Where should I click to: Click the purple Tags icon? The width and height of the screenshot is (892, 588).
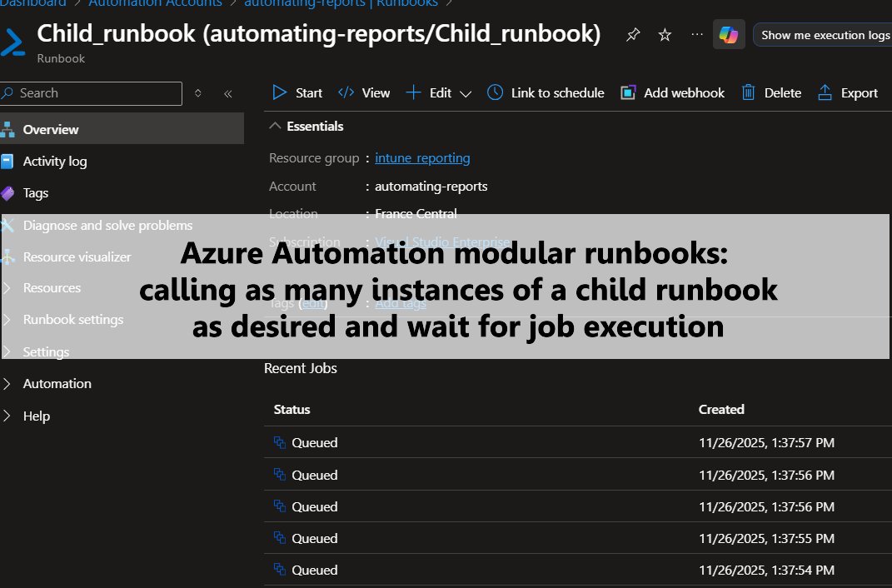7,193
